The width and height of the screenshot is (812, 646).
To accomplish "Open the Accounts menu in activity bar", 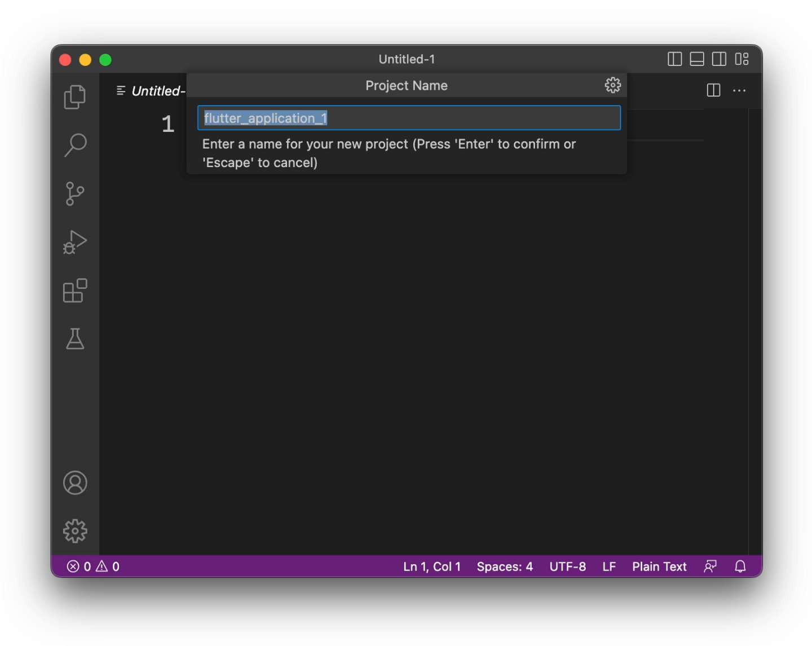I will (x=75, y=483).
